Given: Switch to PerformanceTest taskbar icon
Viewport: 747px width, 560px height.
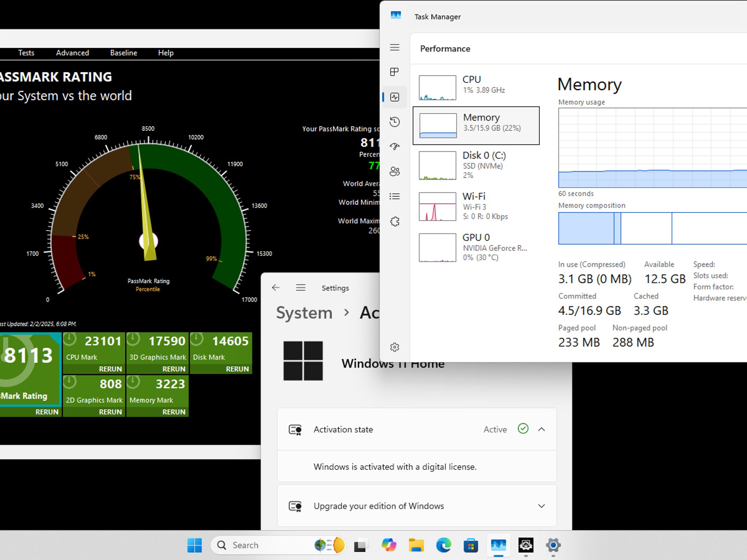Looking at the screenshot, I should click(x=526, y=545).
